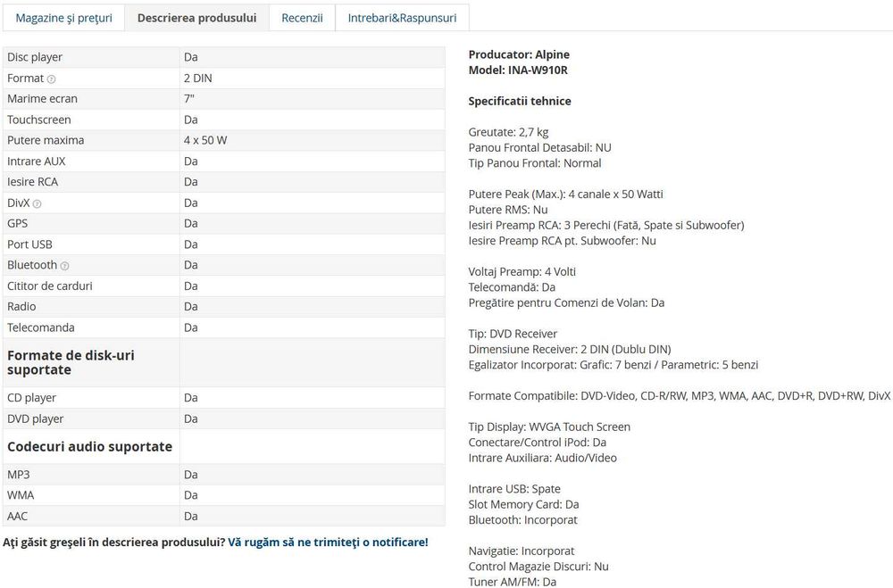Image resolution: width=893 pixels, height=588 pixels.
Task: Click the Bluetooth specification label
Action: click(32, 265)
